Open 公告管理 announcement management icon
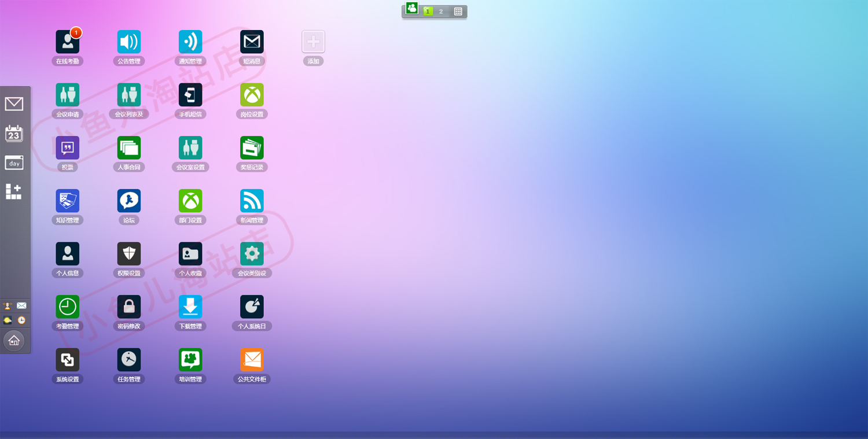 [x=129, y=42]
